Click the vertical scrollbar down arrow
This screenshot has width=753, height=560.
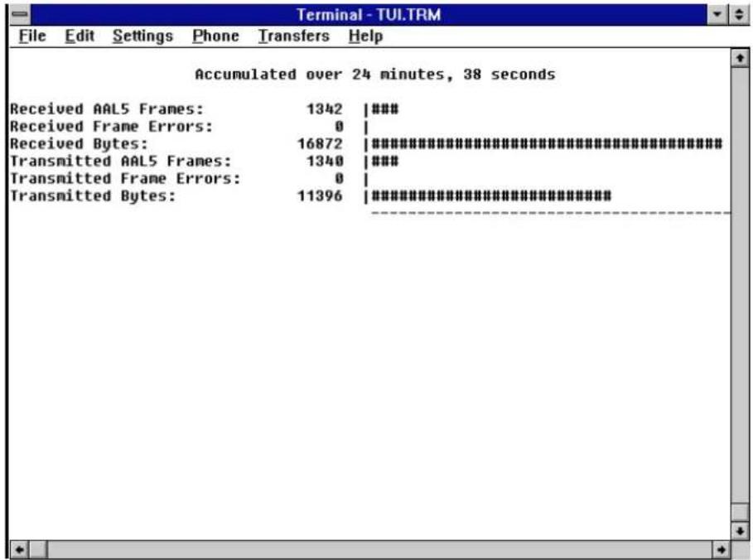point(740,531)
